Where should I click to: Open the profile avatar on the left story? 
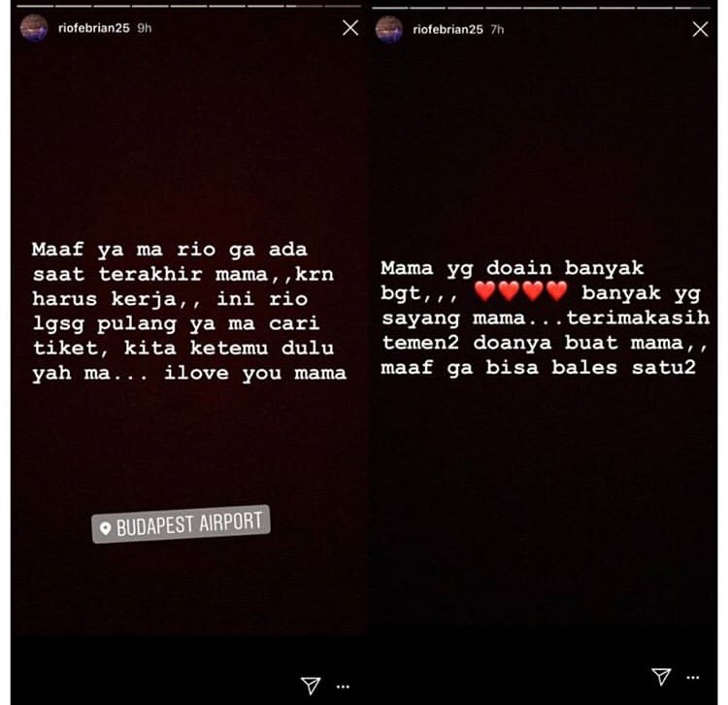[34, 28]
